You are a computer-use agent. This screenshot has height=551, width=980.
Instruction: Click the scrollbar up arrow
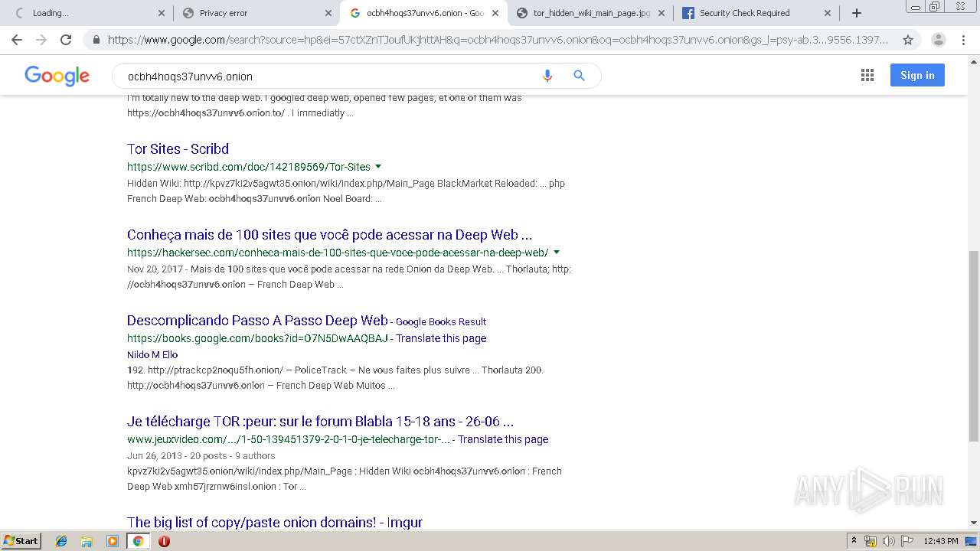pos(974,61)
